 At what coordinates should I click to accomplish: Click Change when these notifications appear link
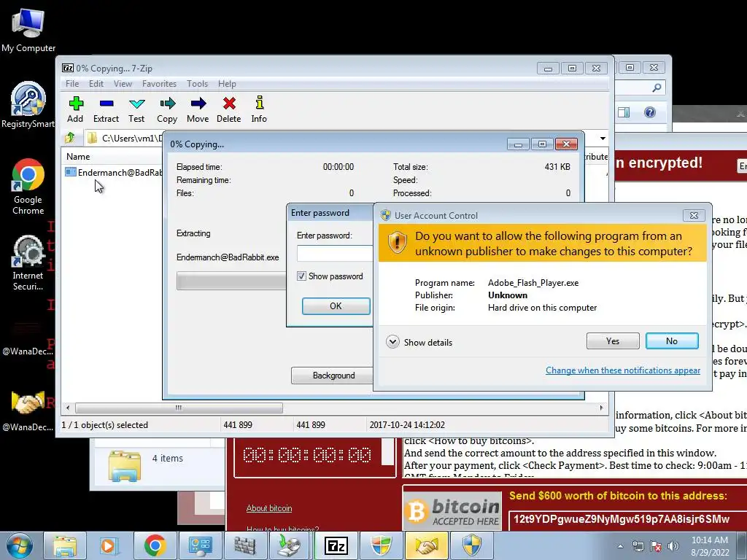(623, 370)
